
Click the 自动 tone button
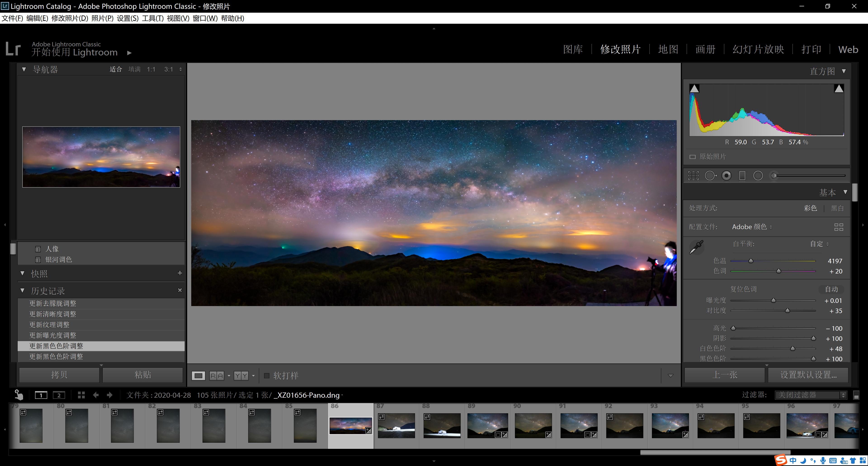point(831,289)
